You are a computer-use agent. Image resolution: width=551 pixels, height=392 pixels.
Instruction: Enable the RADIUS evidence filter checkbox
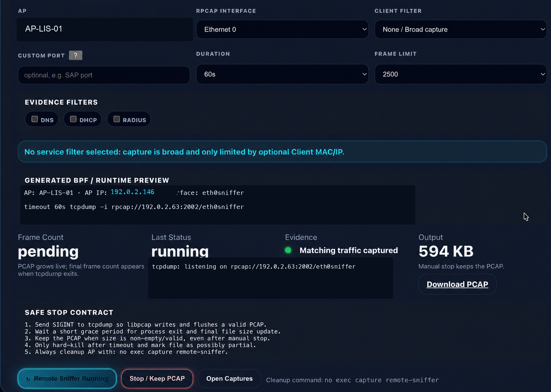[x=117, y=119]
